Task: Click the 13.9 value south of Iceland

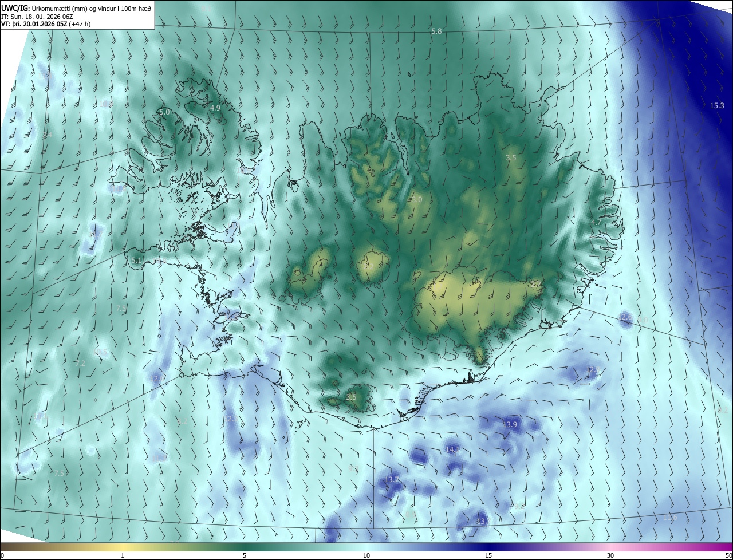Action: (510, 424)
